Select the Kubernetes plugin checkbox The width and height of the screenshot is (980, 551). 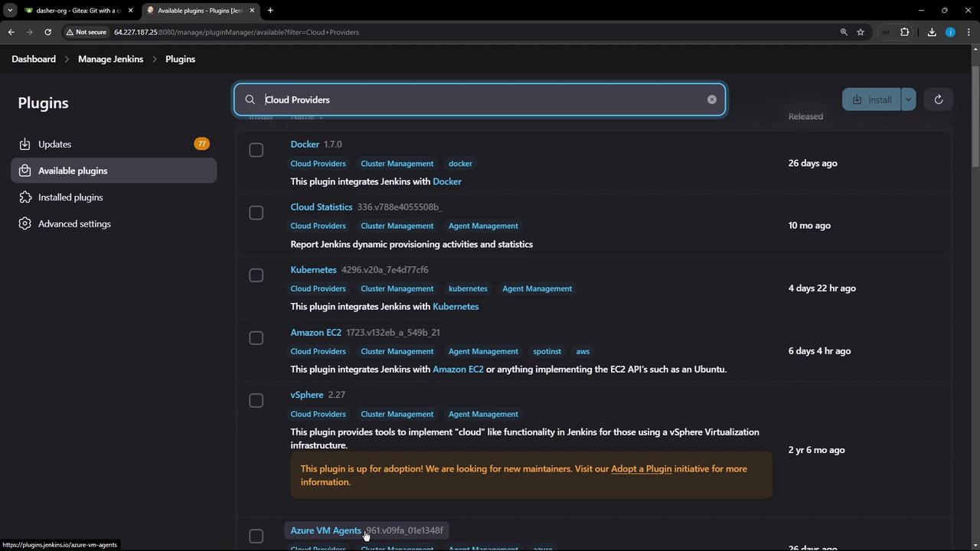click(256, 275)
